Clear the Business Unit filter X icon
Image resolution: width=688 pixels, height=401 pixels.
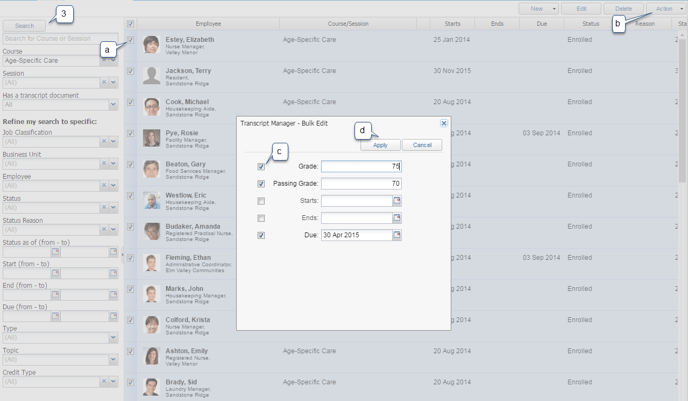[x=104, y=163]
